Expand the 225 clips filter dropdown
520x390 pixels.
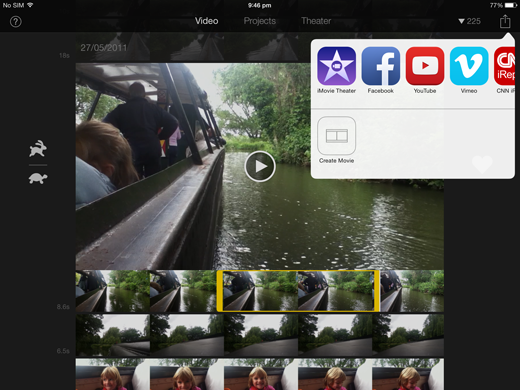[x=469, y=21]
